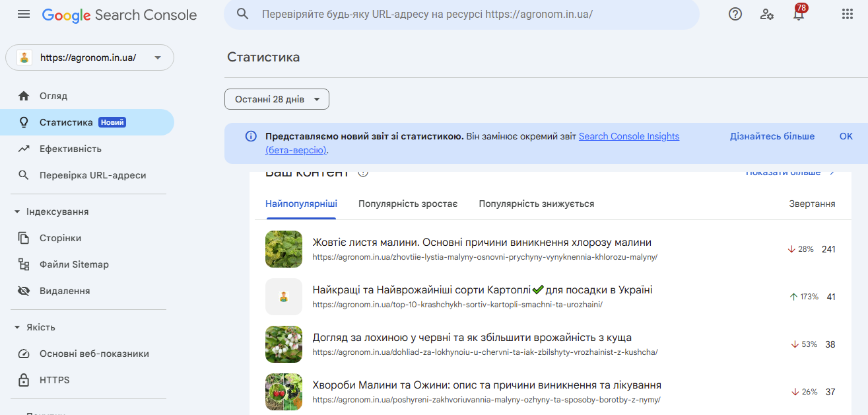
Task: Click the trend icon beside Ефективність
Action: pos(24,149)
